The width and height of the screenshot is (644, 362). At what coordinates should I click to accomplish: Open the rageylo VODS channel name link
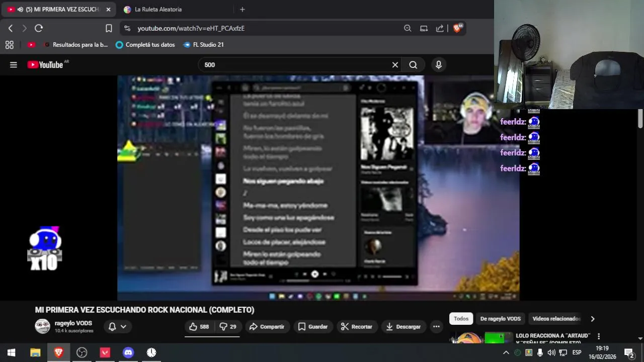[x=73, y=323]
